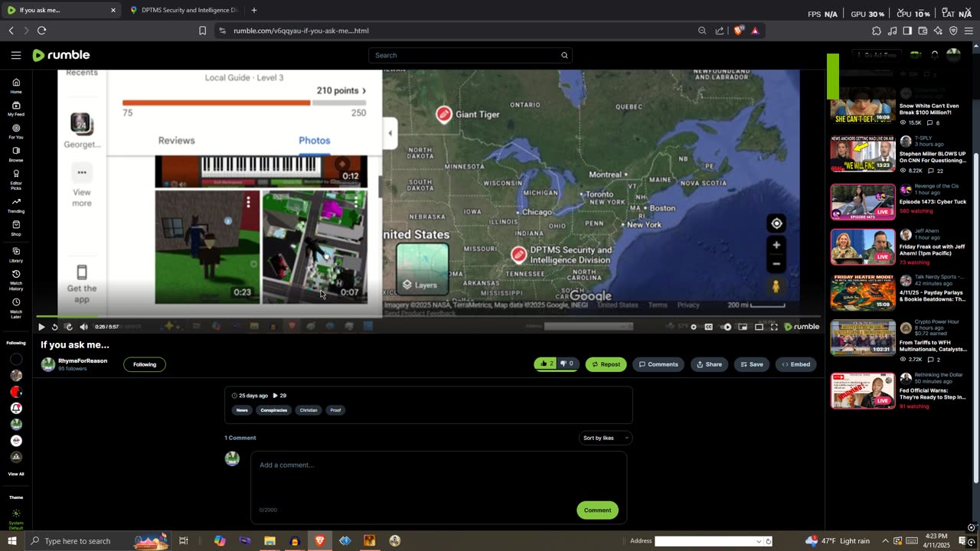Play the video
Image resolution: width=980 pixels, height=551 pixels.
[41, 327]
